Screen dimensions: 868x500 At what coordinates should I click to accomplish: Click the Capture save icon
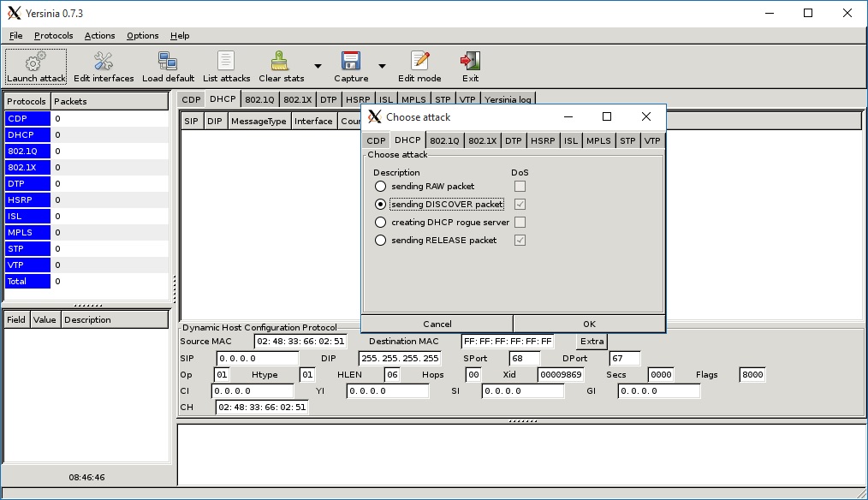(351, 62)
